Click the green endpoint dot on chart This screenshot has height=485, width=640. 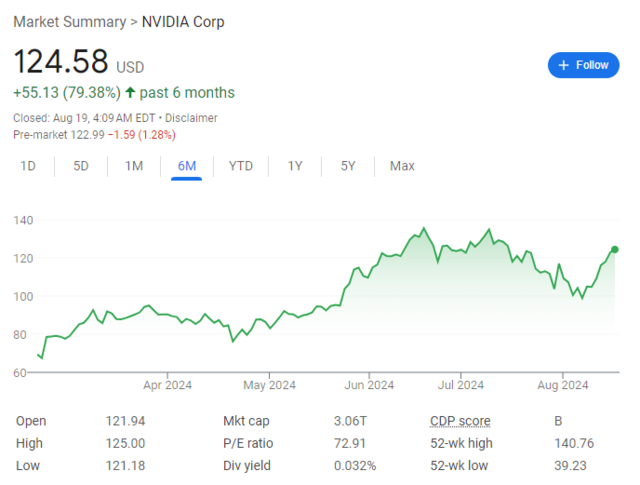point(614,249)
